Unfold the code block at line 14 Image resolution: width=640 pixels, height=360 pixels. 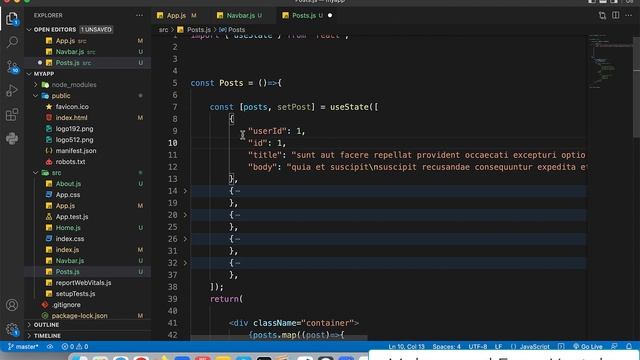185,191
